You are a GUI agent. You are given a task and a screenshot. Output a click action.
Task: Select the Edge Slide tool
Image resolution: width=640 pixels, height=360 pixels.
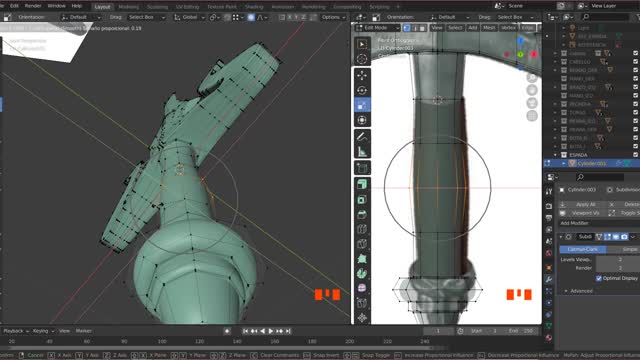362,303
